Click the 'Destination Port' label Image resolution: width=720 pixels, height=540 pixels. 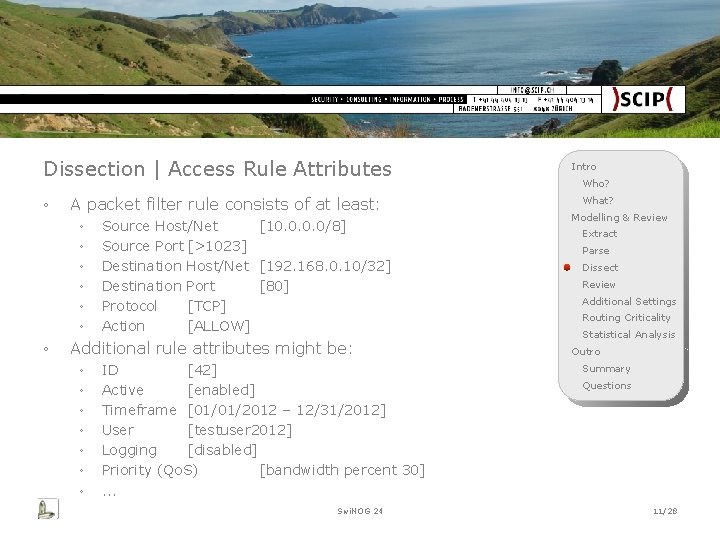click(x=158, y=286)
